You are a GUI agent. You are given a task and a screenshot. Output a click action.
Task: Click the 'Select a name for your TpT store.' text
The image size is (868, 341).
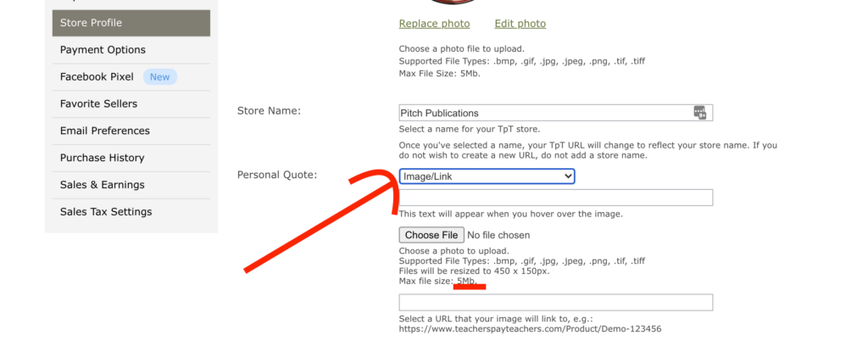470,130
